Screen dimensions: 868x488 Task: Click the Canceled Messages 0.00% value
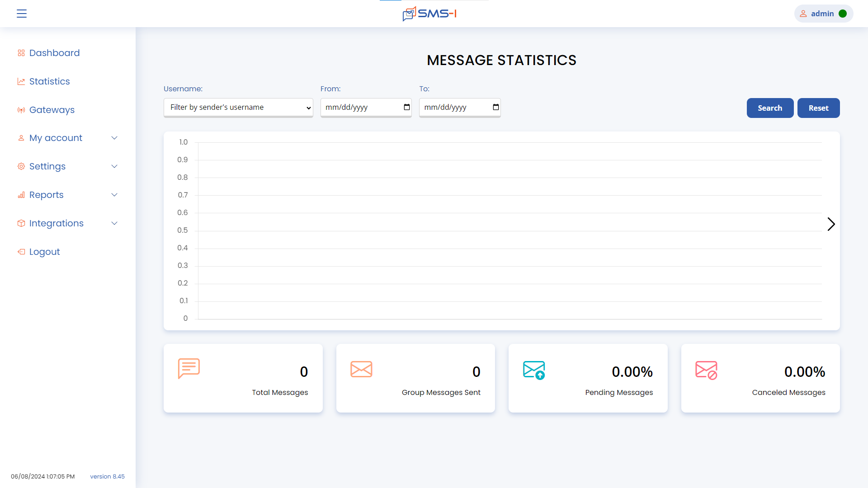805,372
